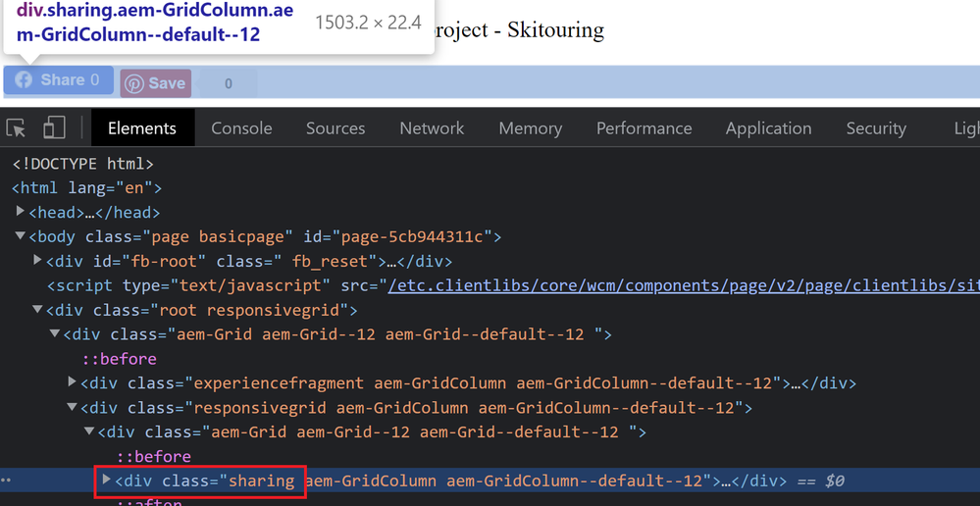The width and height of the screenshot is (980, 506).
Task: Switch to the Memory tab
Action: pos(530,128)
